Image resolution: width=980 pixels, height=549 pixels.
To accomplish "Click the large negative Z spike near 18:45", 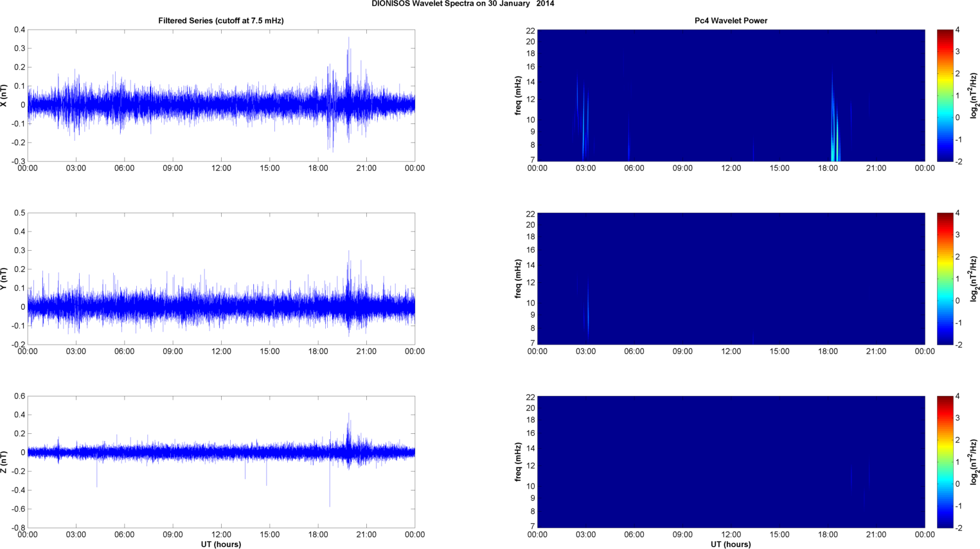I will point(330,482).
